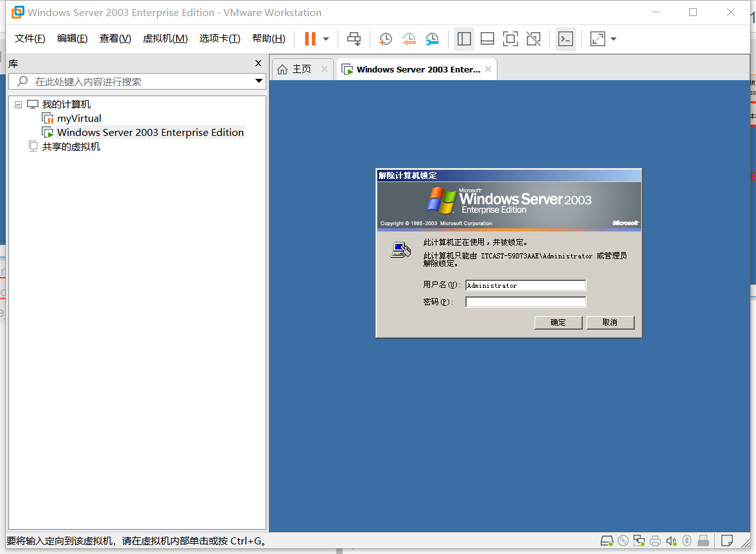Revert the VM to previous snapshot
This screenshot has height=554, width=756.
pos(409,39)
